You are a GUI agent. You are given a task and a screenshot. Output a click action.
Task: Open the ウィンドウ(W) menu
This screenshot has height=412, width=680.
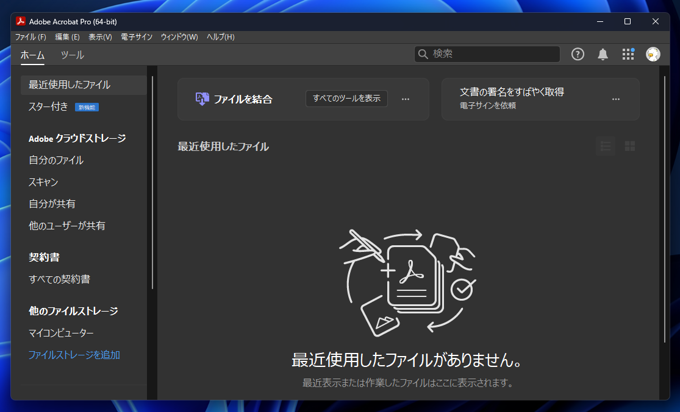point(179,37)
